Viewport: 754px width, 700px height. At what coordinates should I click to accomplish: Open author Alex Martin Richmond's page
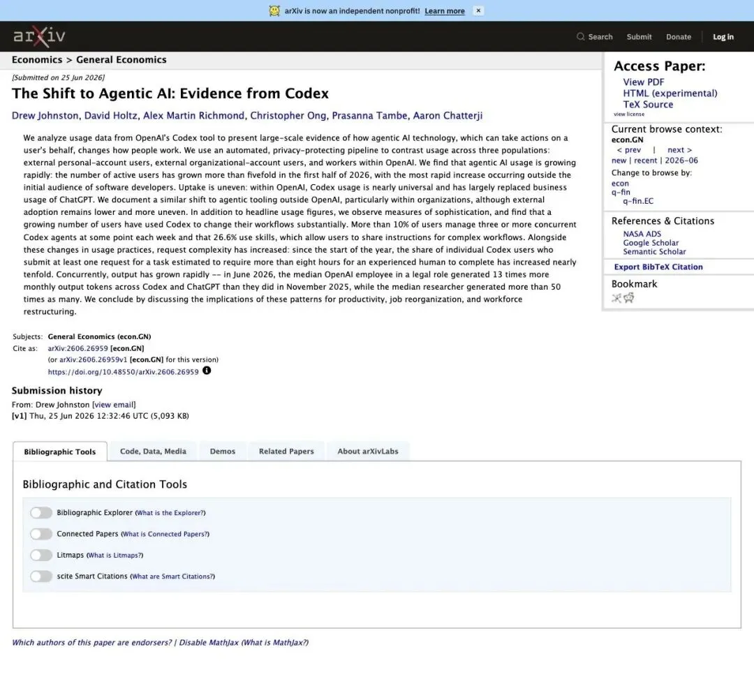click(194, 116)
